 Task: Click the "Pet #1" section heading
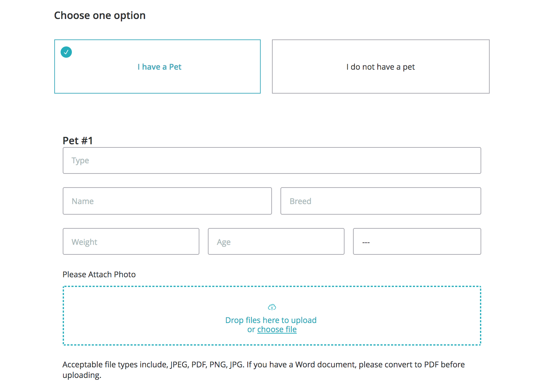point(78,141)
